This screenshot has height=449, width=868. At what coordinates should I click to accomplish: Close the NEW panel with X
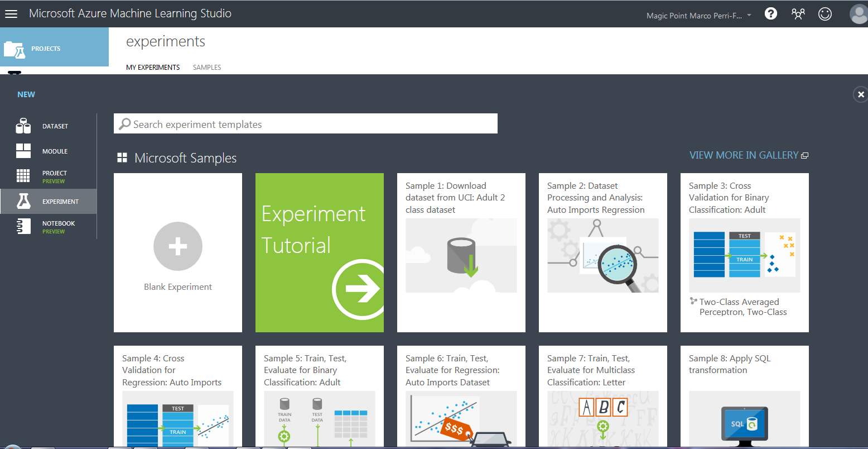(861, 94)
